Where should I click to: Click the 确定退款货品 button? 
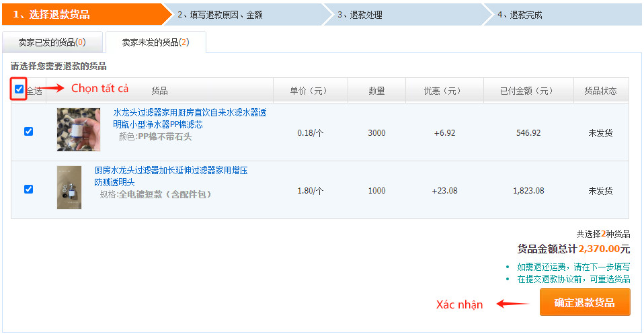tap(584, 302)
